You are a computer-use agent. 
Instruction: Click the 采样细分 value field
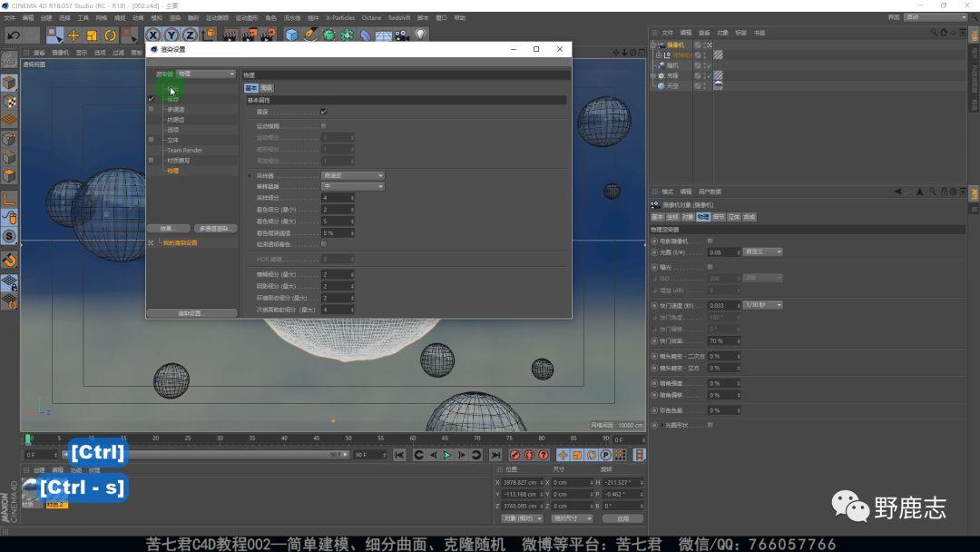[336, 198]
